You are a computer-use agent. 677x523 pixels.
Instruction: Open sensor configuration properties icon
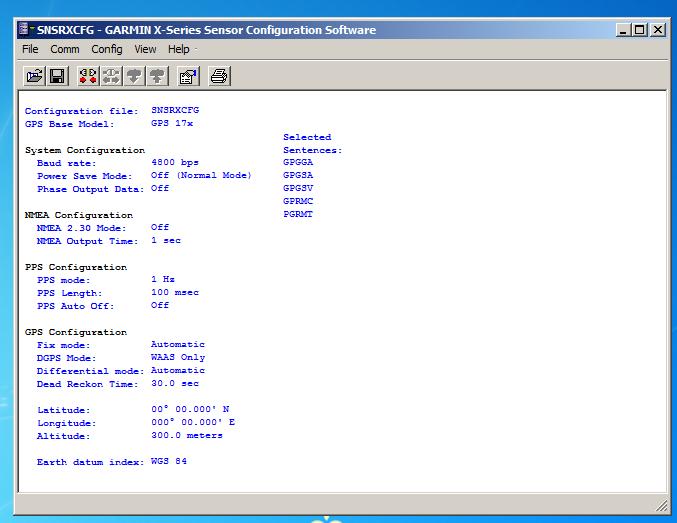pos(188,76)
